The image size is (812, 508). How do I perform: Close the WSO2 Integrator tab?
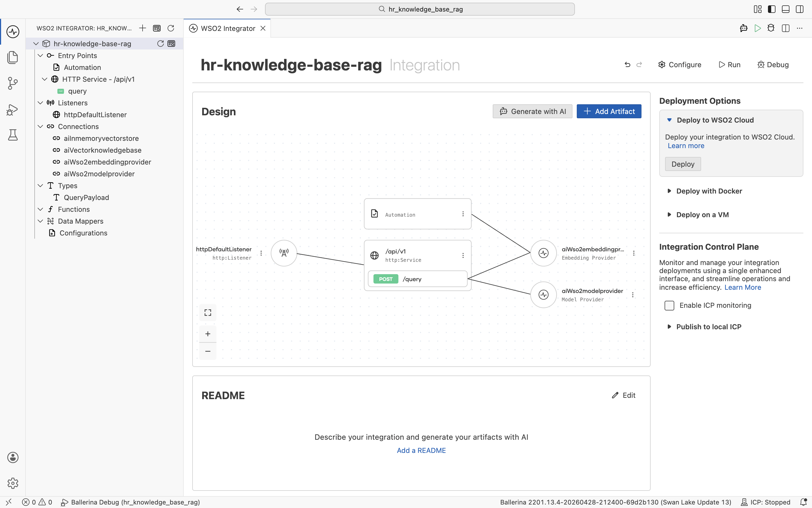[263, 28]
